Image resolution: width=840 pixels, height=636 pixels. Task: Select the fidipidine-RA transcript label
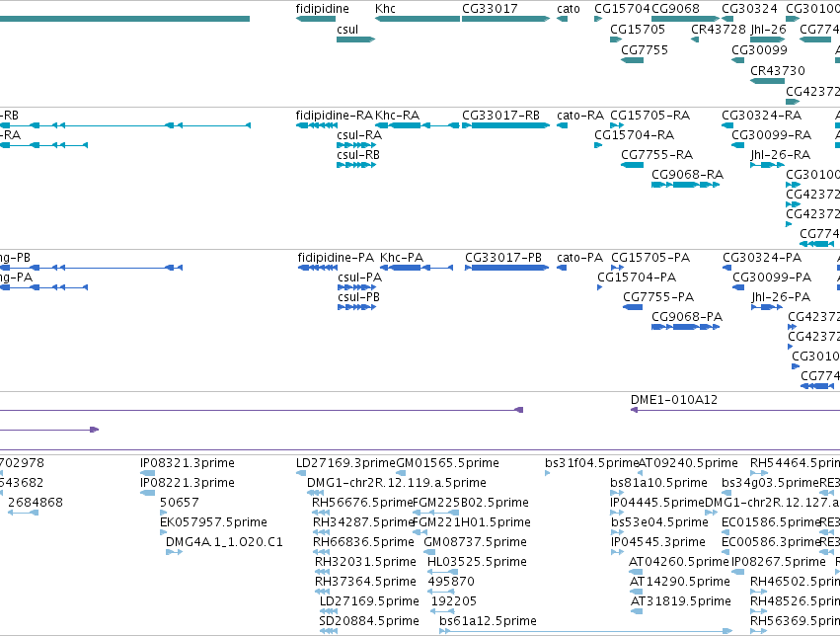click(x=335, y=116)
